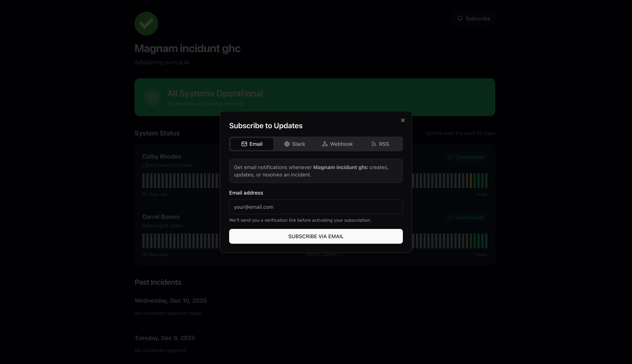Click the bell icon on Subscribe button
This screenshot has width=632, height=364.
click(460, 18)
